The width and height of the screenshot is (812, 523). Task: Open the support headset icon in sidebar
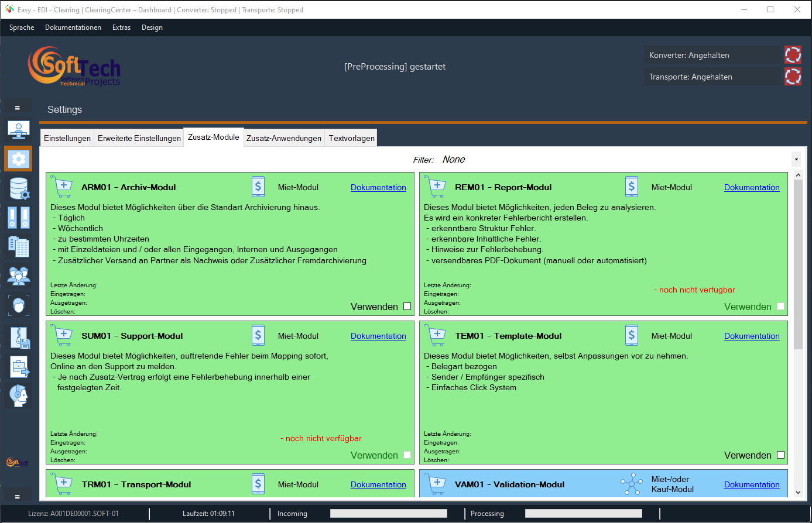coord(19,395)
